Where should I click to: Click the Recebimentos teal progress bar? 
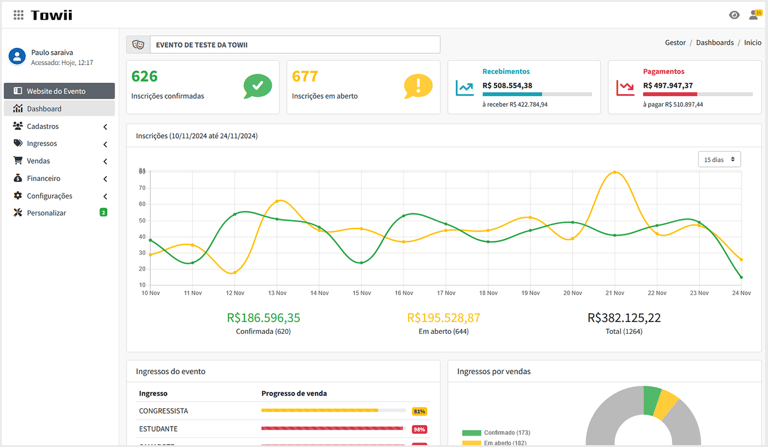coord(512,94)
